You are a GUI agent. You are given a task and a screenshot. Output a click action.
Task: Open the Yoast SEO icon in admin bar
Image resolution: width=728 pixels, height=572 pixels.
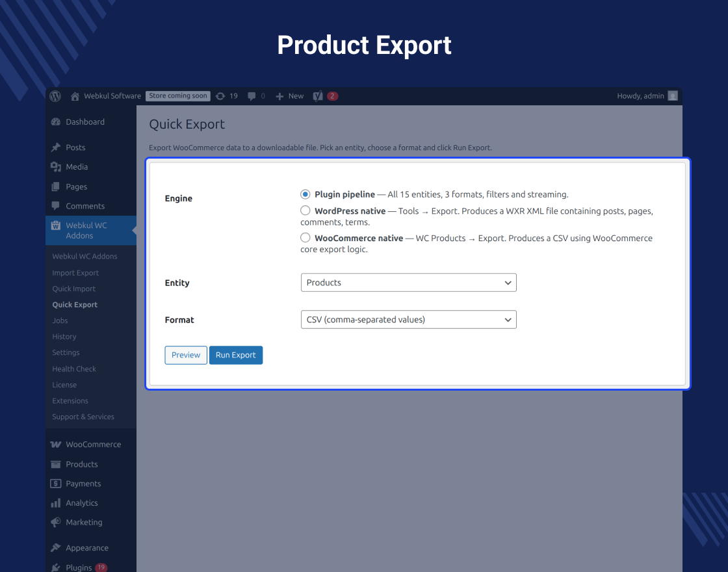tap(318, 96)
